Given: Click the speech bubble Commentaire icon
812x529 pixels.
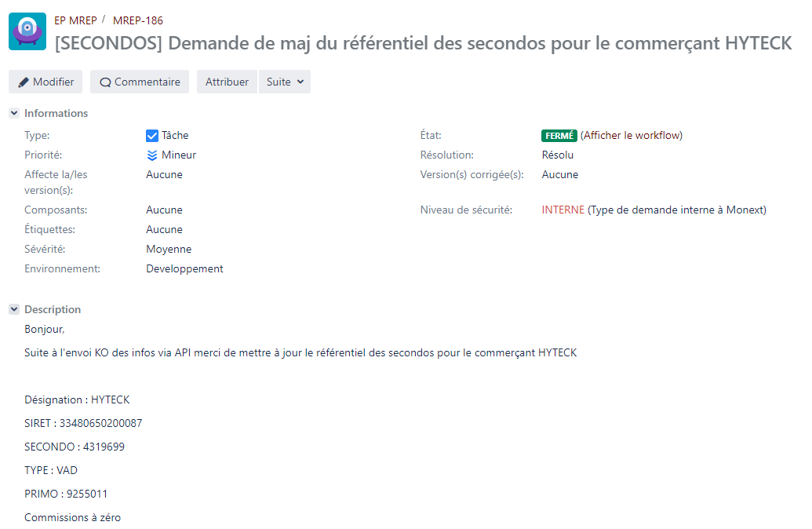Looking at the screenshot, I should (x=105, y=82).
